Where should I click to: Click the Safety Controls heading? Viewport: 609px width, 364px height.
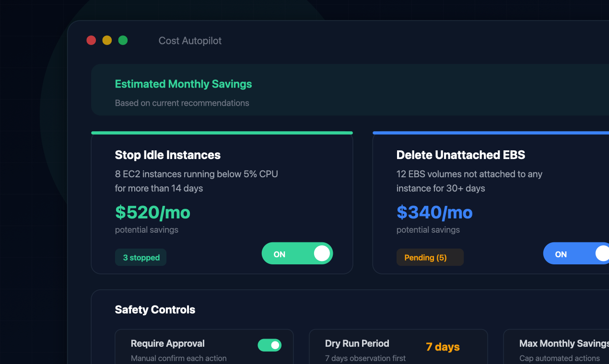[155, 310]
